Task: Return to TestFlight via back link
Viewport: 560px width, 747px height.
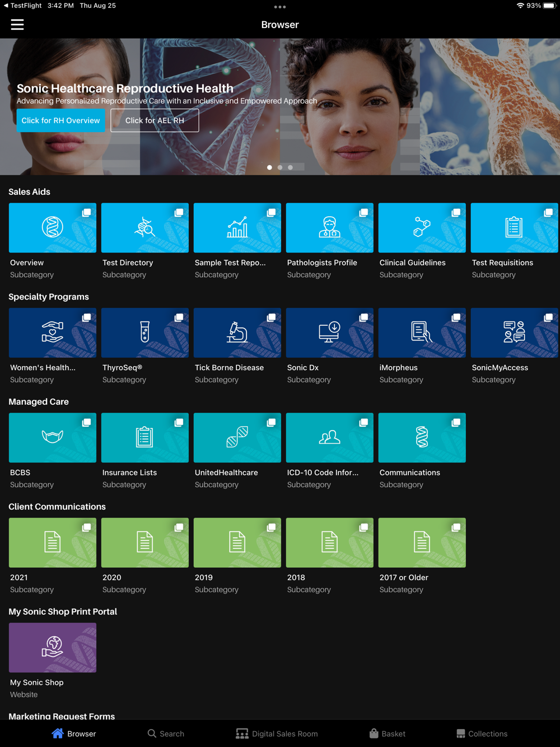Action: [x=22, y=6]
